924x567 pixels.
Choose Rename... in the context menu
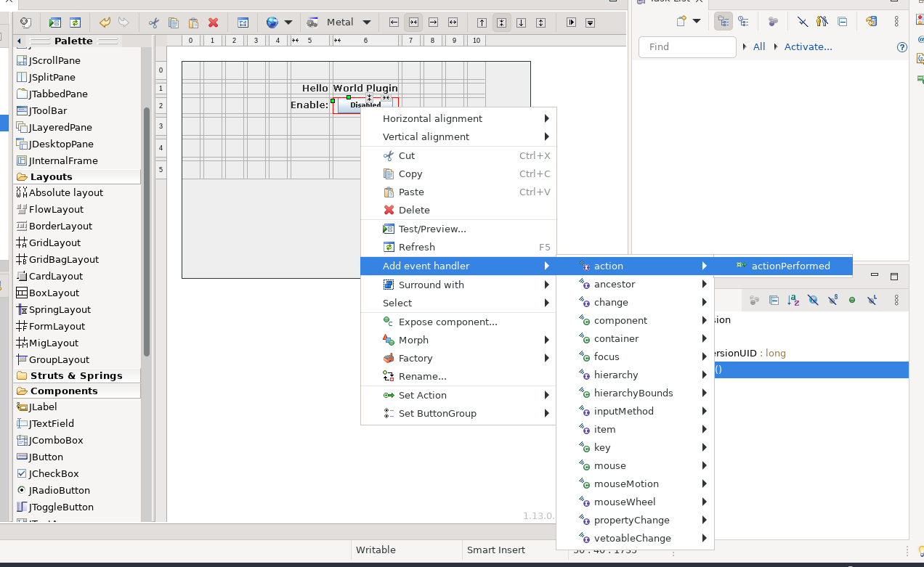[422, 376]
